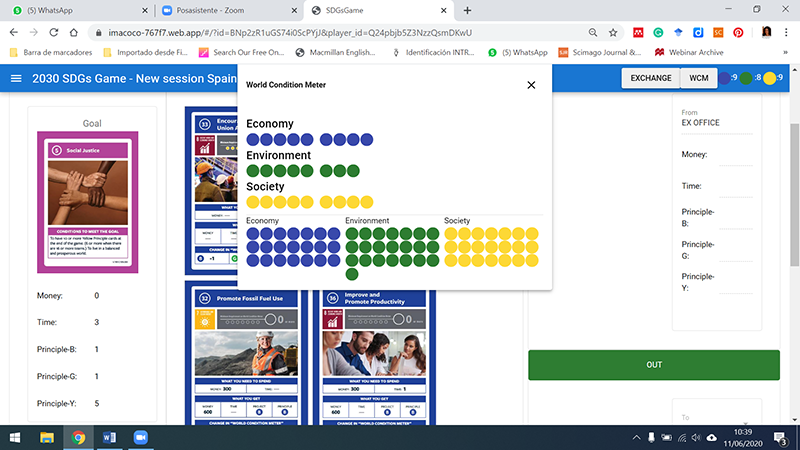Click the Economy heading in the meter
The width and height of the screenshot is (800, 450).
(270, 124)
